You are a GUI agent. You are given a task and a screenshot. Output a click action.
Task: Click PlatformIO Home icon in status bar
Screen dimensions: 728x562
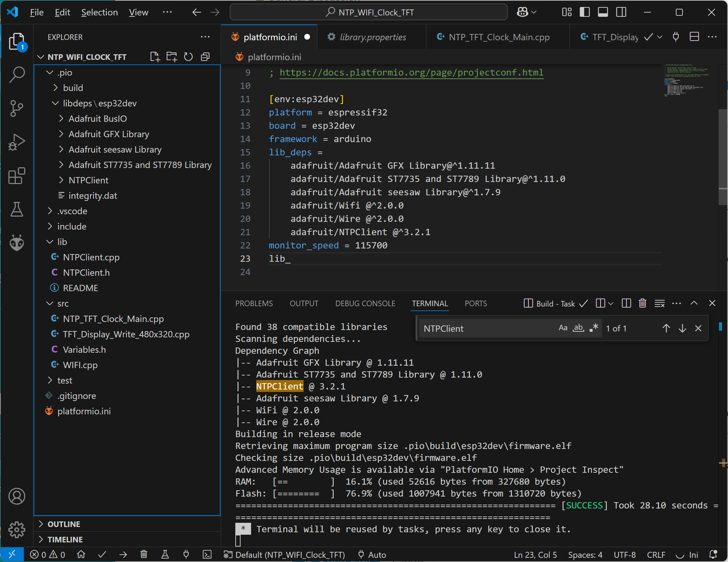point(81,555)
